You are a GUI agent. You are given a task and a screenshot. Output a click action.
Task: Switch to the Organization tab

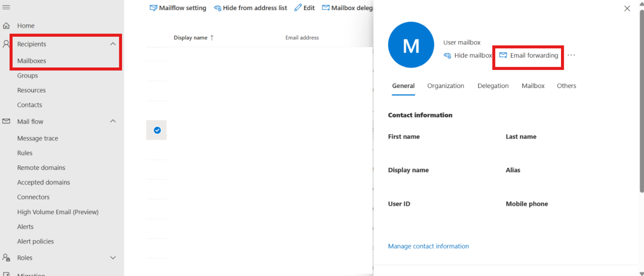pyautogui.click(x=446, y=86)
